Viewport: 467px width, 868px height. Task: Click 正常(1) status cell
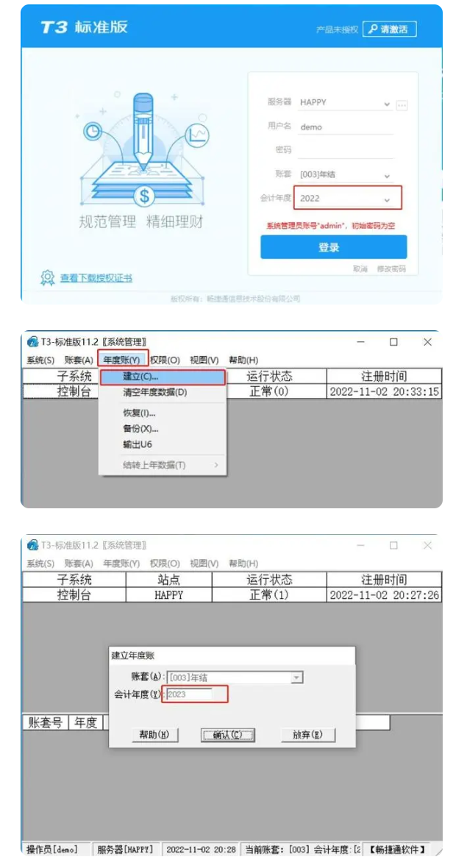pyautogui.click(x=269, y=595)
